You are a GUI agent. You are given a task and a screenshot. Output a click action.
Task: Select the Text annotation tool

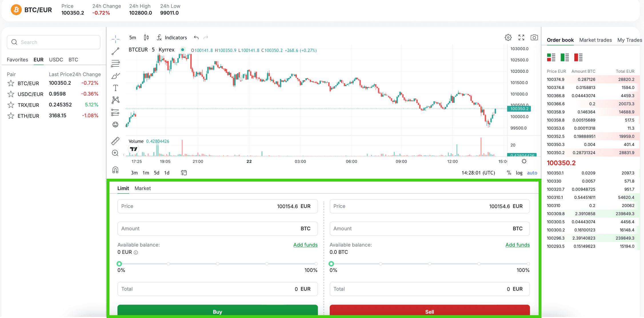(x=115, y=88)
